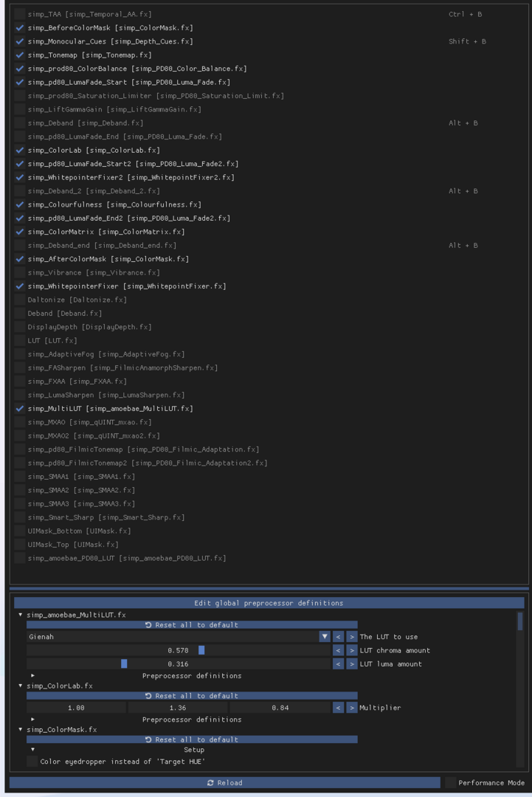The height and width of the screenshot is (797, 532).
Task: Enable the simp_TAA effect checkbox
Action: [20, 14]
